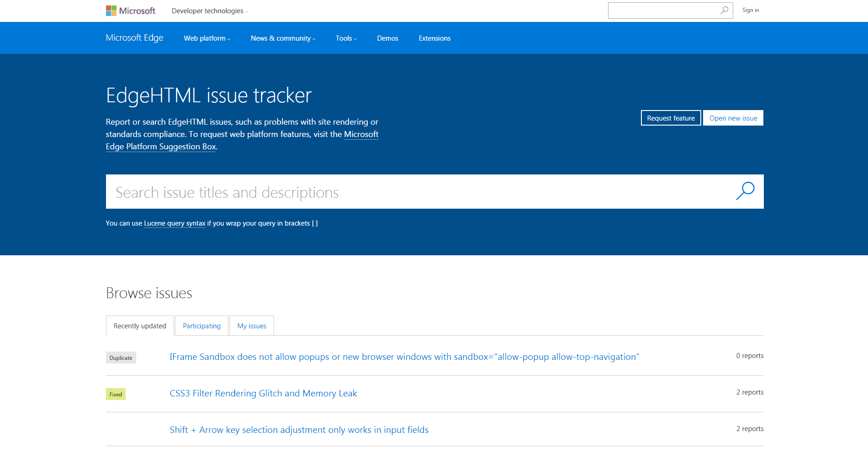
Task: Switch to the Participating tab
Action: (201, 326)
